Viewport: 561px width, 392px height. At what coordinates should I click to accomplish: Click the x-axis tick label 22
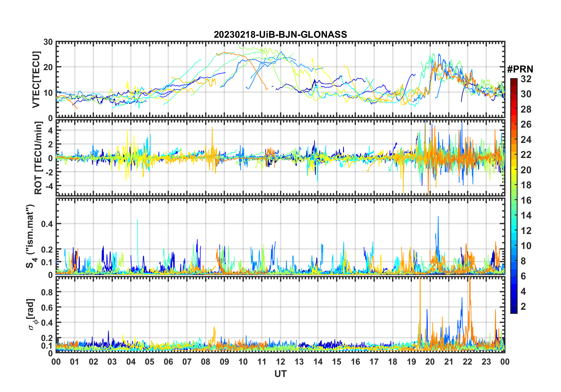click(467, 362)
